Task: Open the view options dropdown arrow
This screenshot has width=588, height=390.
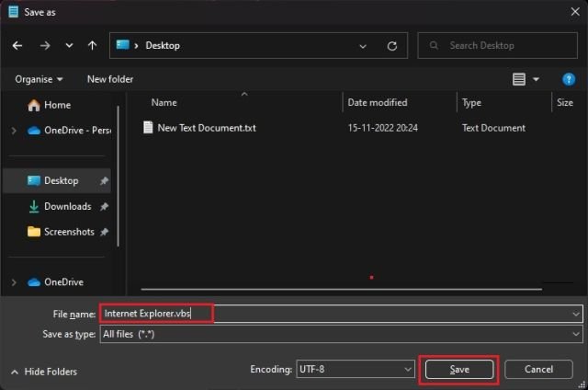Action: tap(536, 79)
